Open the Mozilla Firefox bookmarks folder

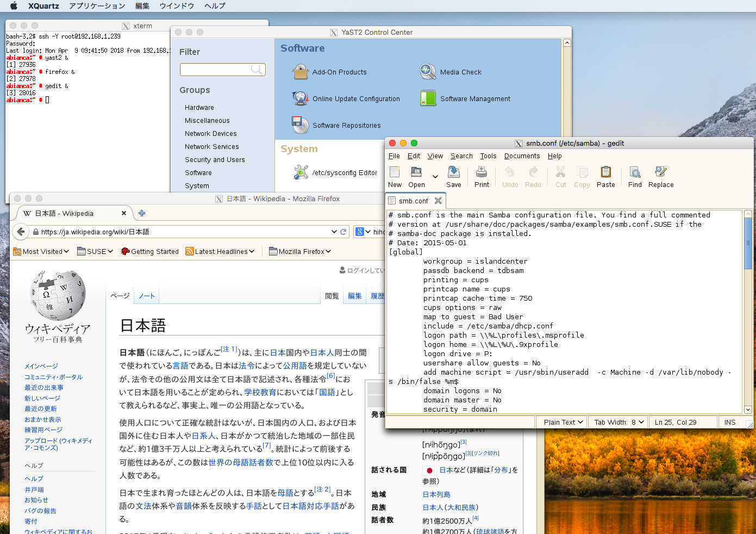pyautogui.click(x=300, y=251)
